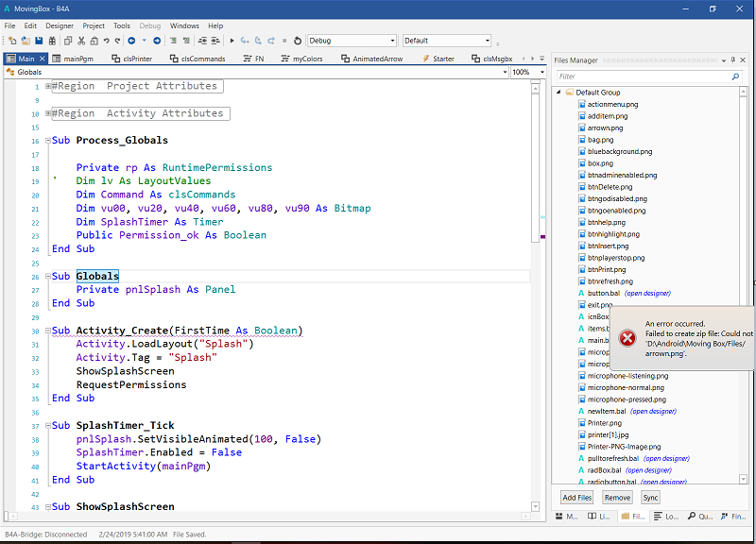Switch to the mainPgm tab
The width and height of the screenshot is (756, 544).
point(74,59)
